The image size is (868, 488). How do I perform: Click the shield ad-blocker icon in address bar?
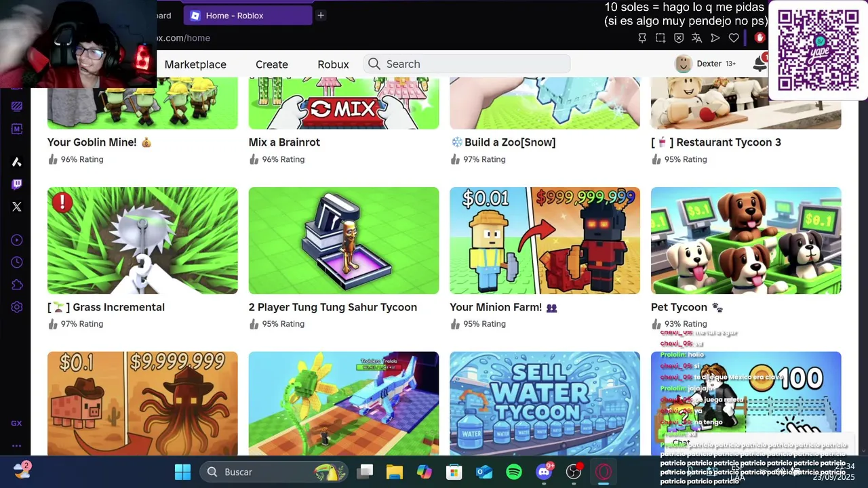tap(679, 38)
